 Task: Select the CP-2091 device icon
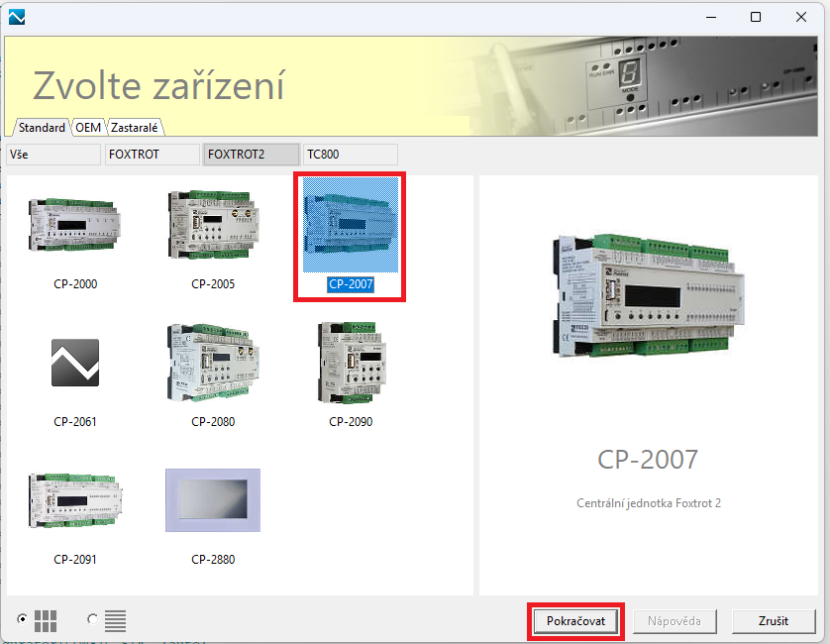(75, 500)
